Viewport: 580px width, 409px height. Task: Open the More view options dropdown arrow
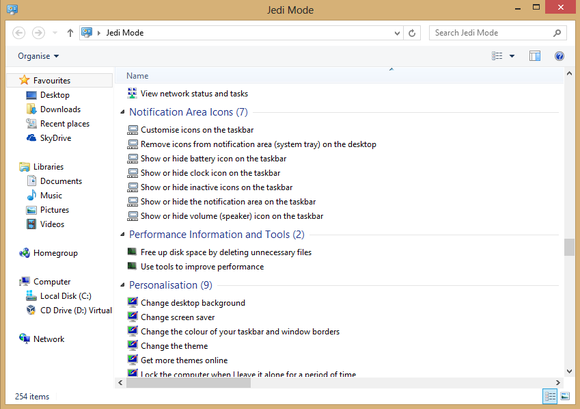pos(512,56)
